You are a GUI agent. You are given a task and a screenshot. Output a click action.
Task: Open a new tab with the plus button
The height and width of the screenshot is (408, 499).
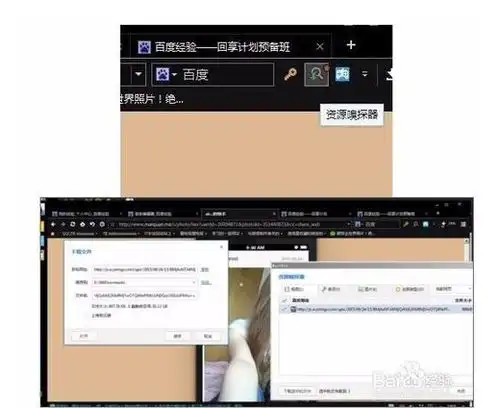click(351, 45)
